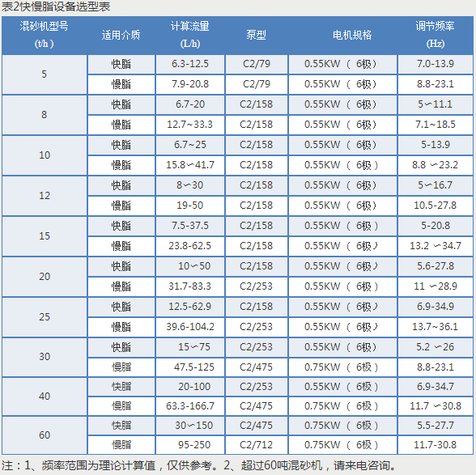Image resolution: width=476 pixels, height=475 pixels.
Task: Select the pump type C2/712 cell
Action: 256,445
